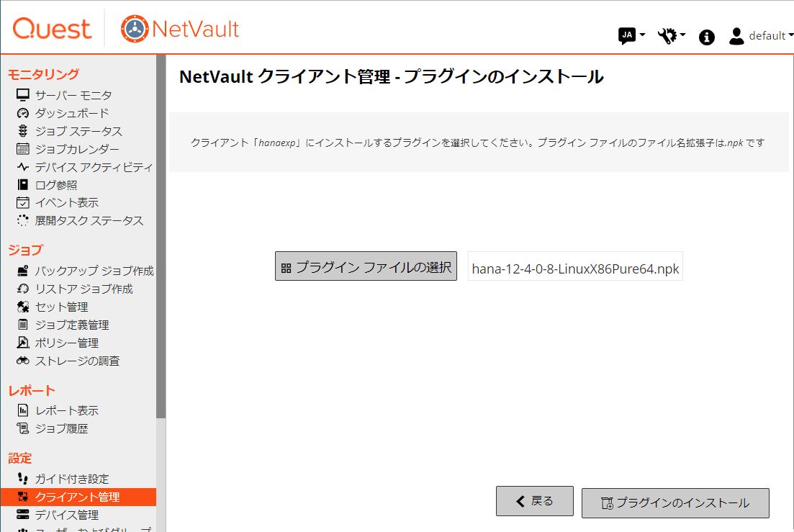Viewport: 794px width, 532px height.
Task: Click the NetVault logo in the header
Action: pyautogui.click(x=180, y=29)
